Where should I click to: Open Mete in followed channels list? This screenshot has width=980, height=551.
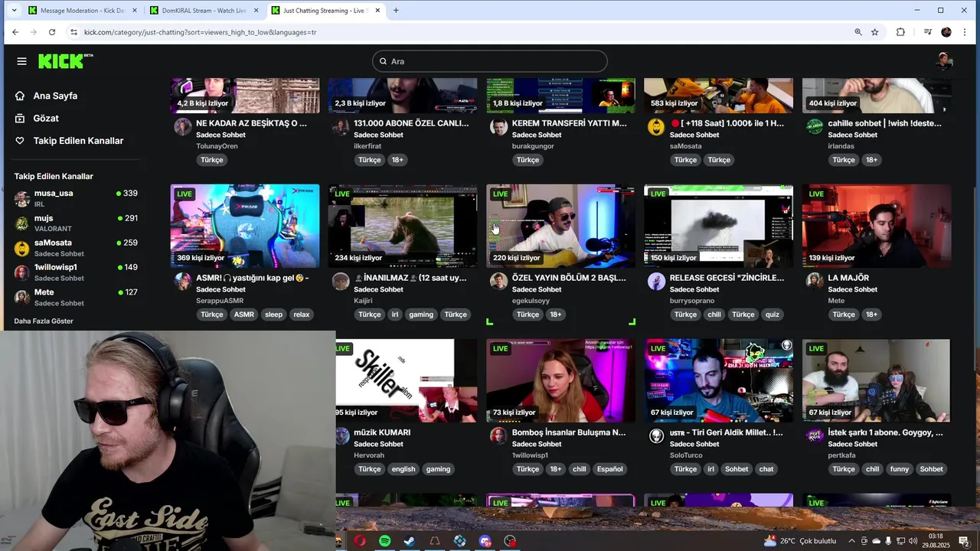(x=75, y=297)
